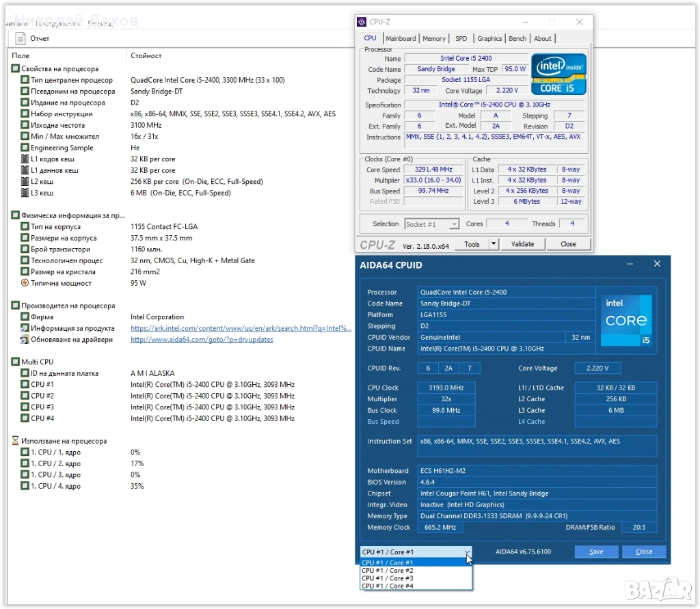Choose CPU #1 / Core #3 from the list
700x609 pixels.
point(388,578)
